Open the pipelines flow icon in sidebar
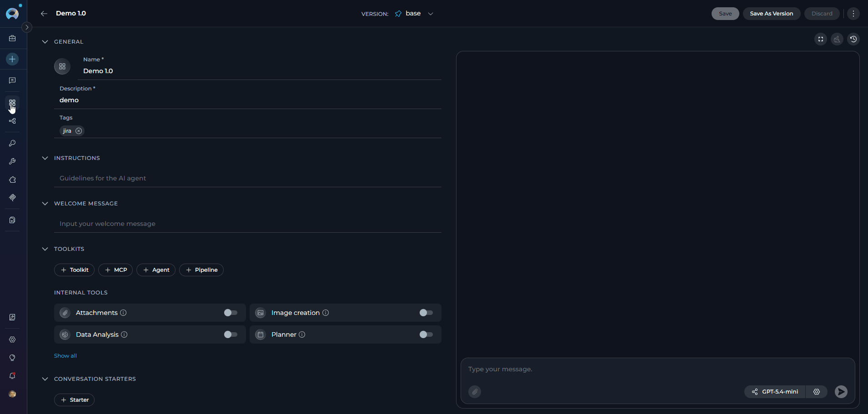The width and height of the screenshot is (868, 414). pos(12,121)
